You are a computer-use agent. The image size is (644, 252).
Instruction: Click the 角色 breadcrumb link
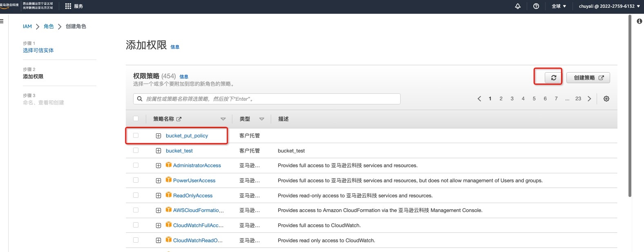coord(49,27)
